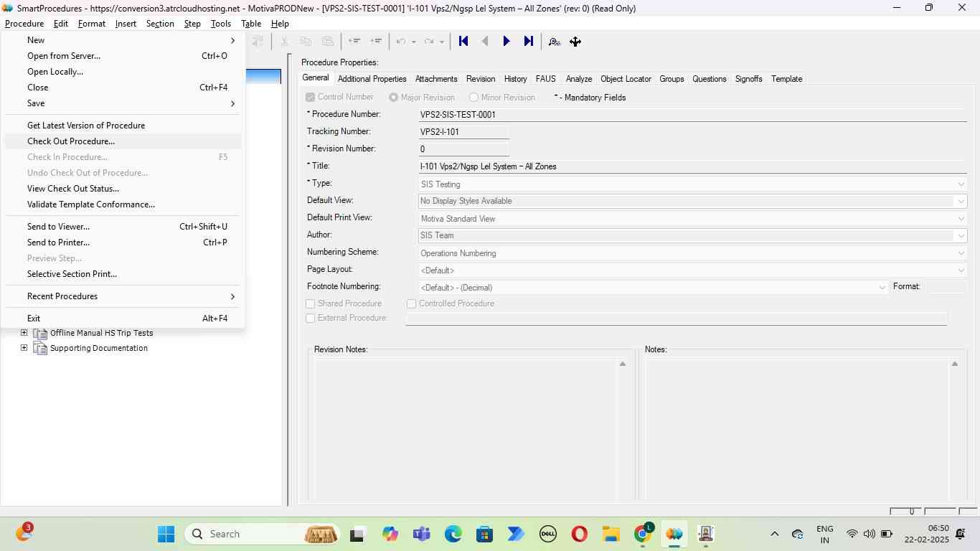Expand the New submenu in Procedure menu
980x551 pixels.
(123, 40)
